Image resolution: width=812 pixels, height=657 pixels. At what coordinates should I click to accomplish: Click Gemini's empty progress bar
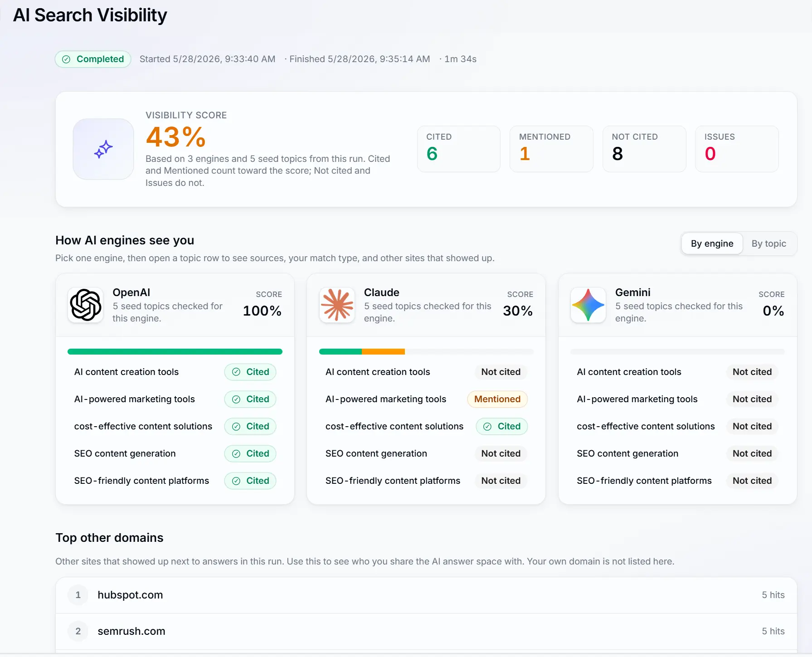pyautogui.click(x=677, y=351)
